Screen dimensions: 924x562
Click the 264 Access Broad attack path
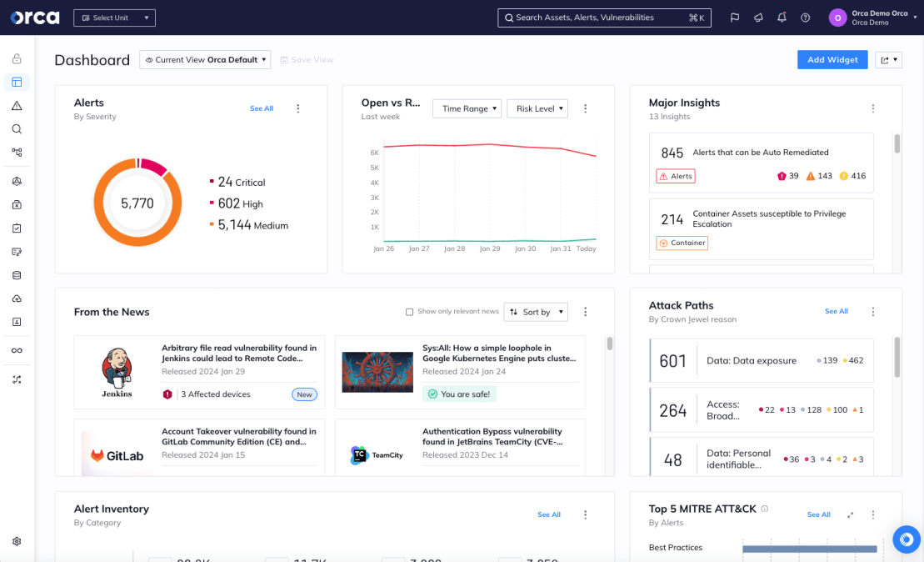761,410
